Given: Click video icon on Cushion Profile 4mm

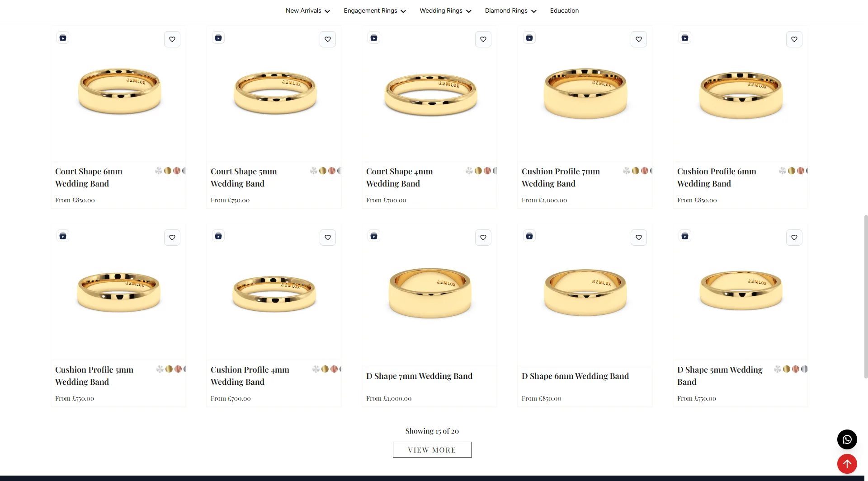Looking at the screenshot, I should point(218,236).
